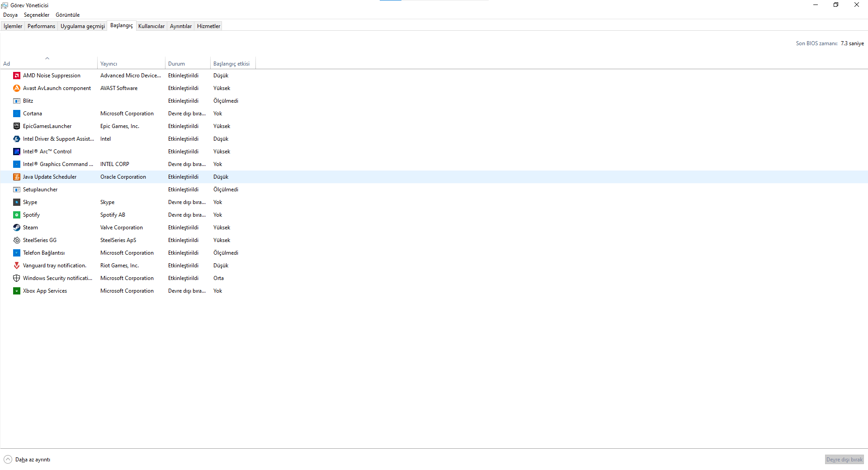The width and height of the screenshot is (868, 470).
Task: Collapse view with Daha az ayrıntı
Action: (27, 460)
